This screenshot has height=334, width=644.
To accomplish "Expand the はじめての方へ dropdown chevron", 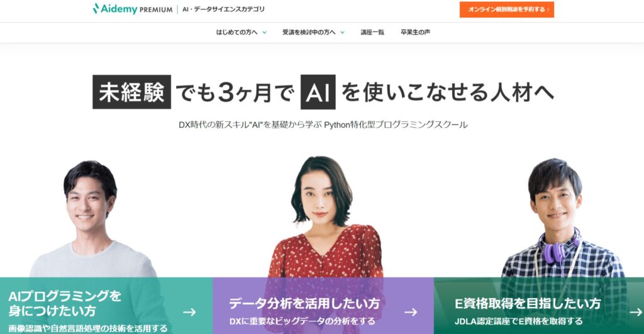I will coord(265,33).
